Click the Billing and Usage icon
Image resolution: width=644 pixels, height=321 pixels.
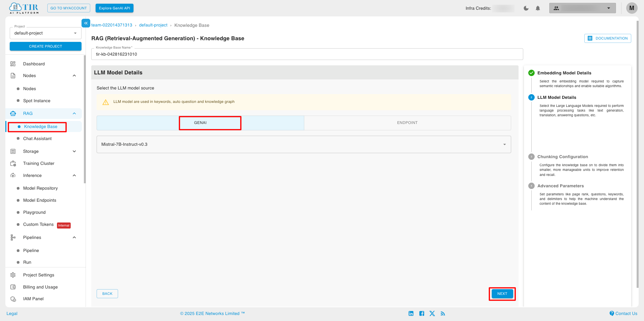13,287
